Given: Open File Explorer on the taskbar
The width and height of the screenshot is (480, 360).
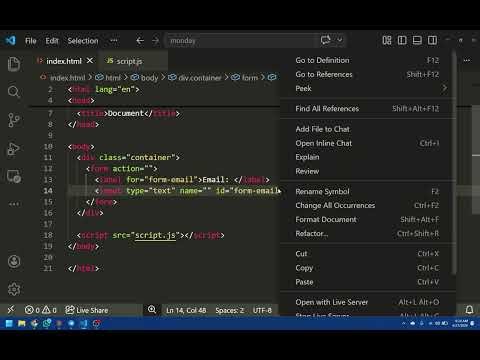Looking at the screenshot, I should (x=22, y=323).
